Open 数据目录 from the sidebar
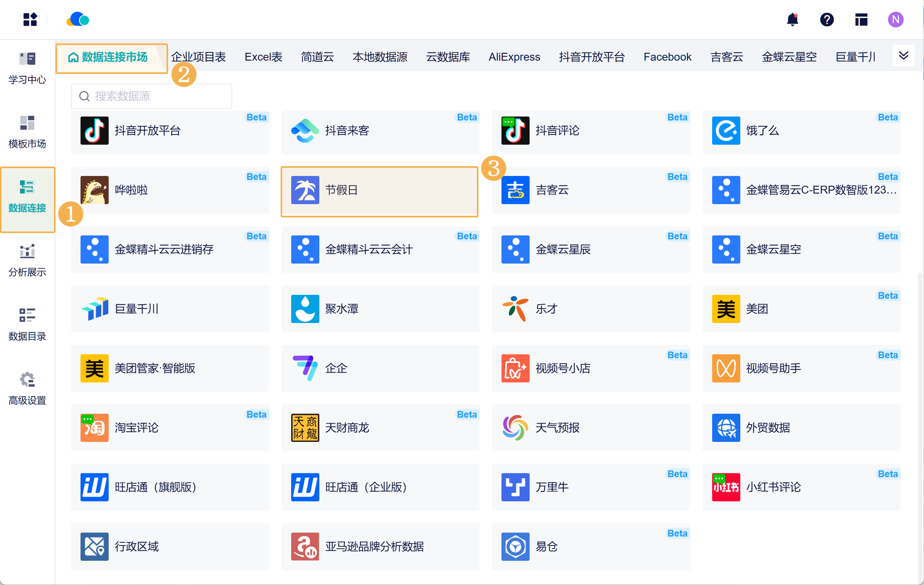The width and height of the screenshot is (924, 585). 27,325
